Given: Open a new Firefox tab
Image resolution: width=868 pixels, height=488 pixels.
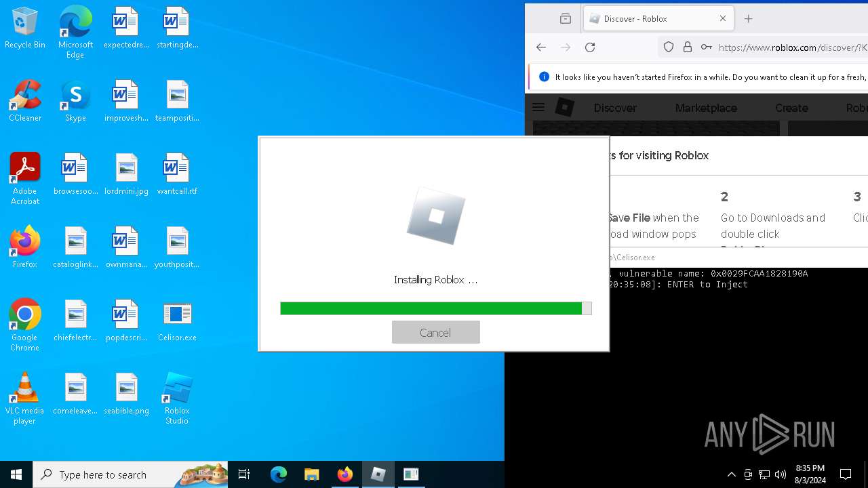Looking at the screenshot, I should point(749,19).
